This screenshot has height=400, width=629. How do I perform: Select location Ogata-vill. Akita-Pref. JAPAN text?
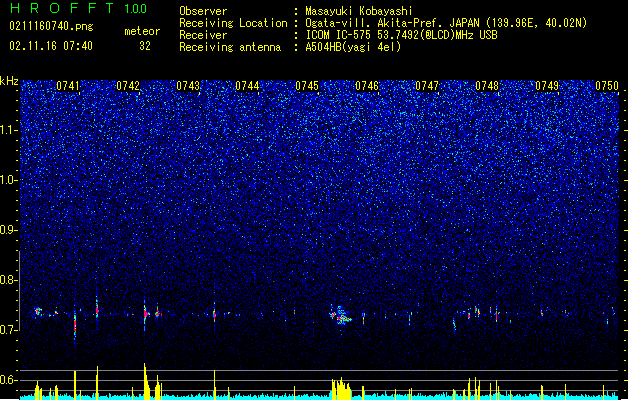pyautogui.click(x=446, y=23)
